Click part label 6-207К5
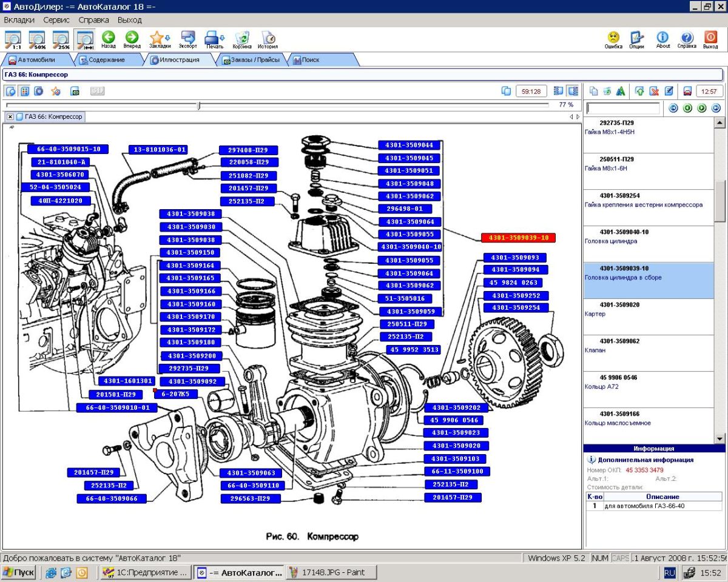 click(x=176, y=394)
